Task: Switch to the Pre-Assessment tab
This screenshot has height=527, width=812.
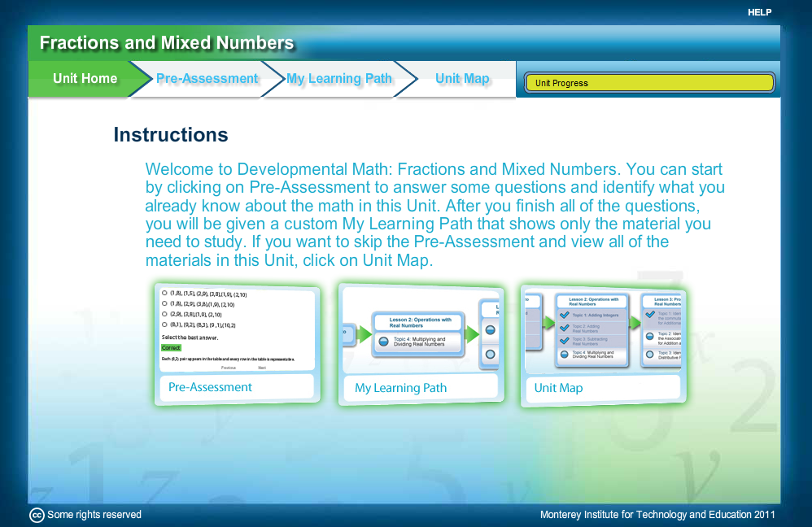Action: [x=207, y=79]
